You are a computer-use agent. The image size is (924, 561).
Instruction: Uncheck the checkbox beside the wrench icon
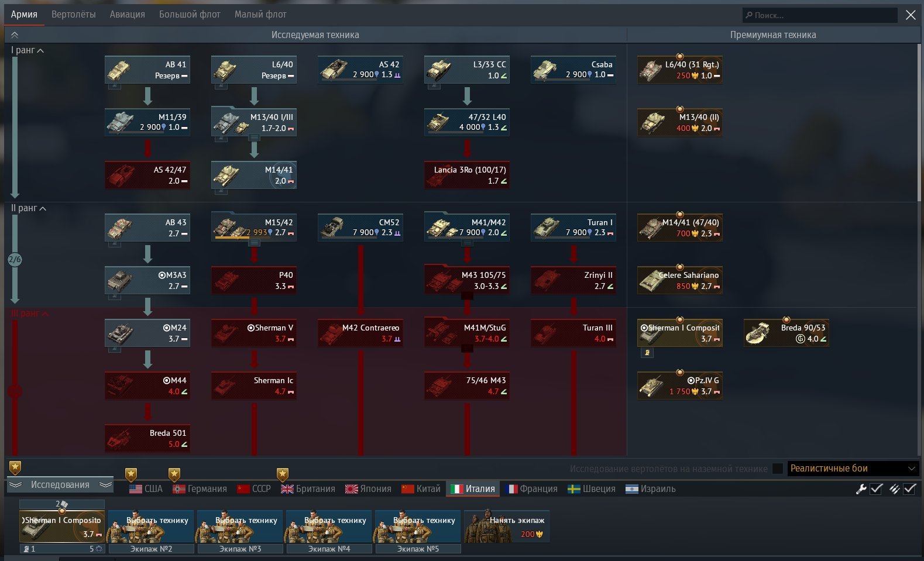[876, 489]
